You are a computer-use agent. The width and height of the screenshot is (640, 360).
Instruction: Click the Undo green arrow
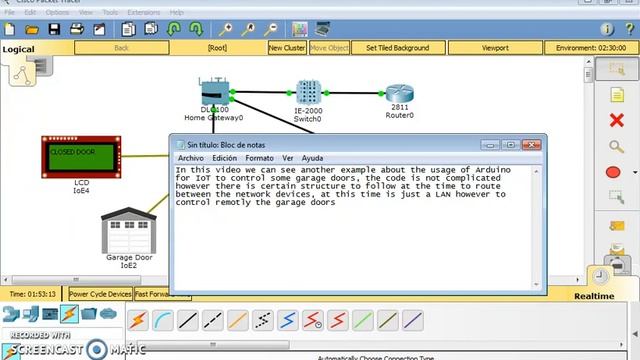click(174, 29)
